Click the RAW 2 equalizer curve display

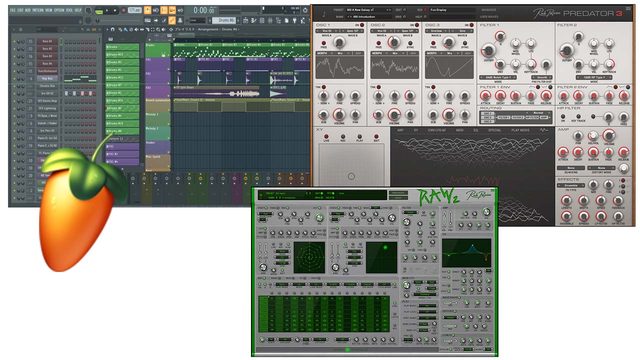467,253
